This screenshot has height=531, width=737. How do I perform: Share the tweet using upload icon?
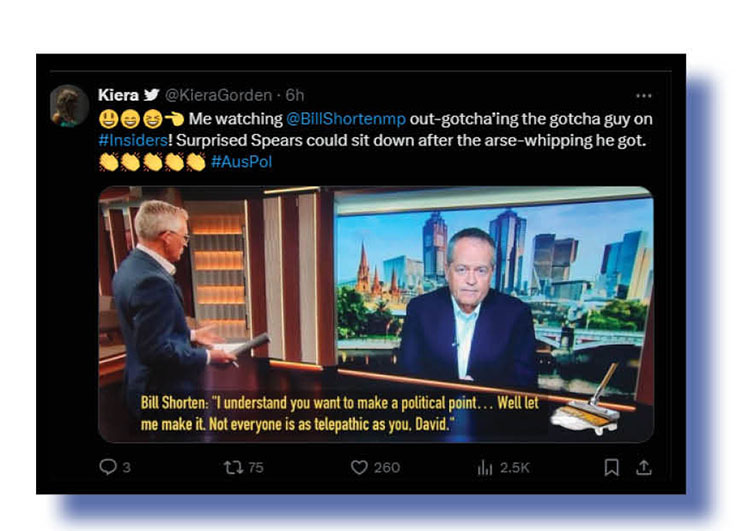[x=644, y=467]
